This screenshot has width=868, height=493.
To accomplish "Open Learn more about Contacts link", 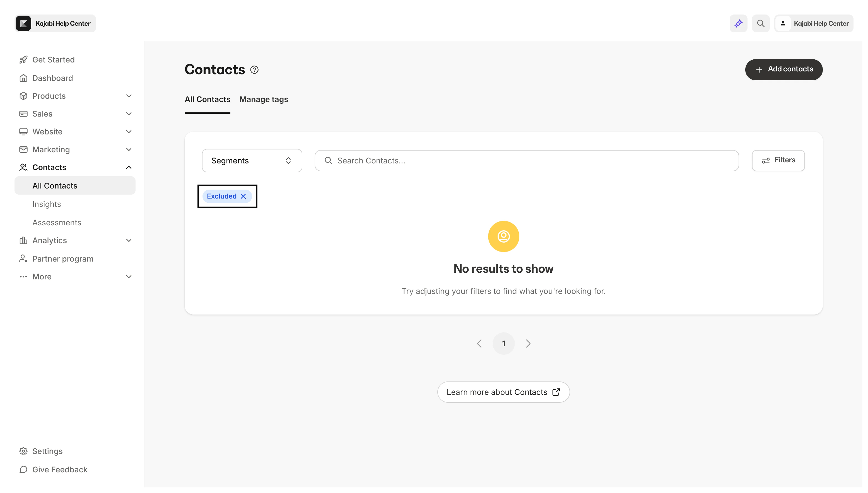I will tap(503, 392).
